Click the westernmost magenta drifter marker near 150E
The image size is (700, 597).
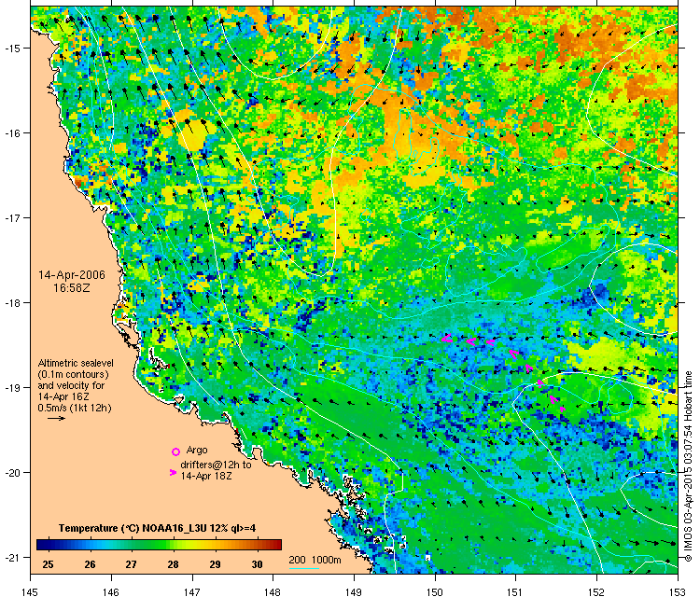[x=447, y=340]
